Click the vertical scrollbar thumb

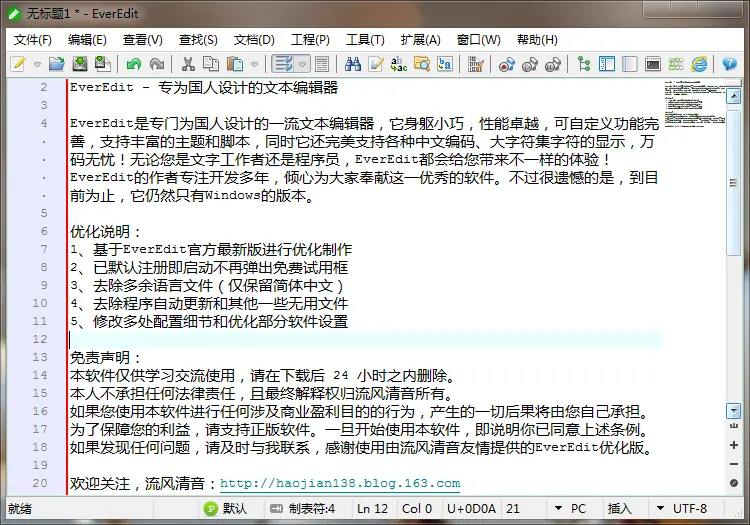tap(733, 183)
